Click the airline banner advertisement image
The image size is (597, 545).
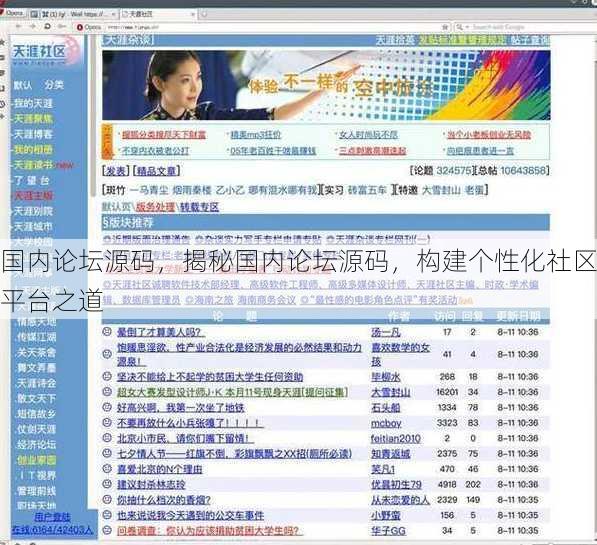point(326,85)
